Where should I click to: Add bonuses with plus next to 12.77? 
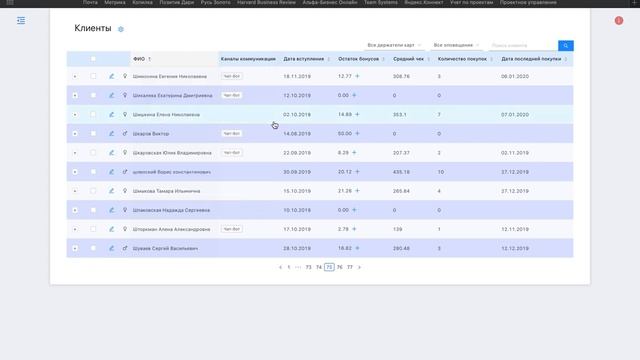pos(357,76)
